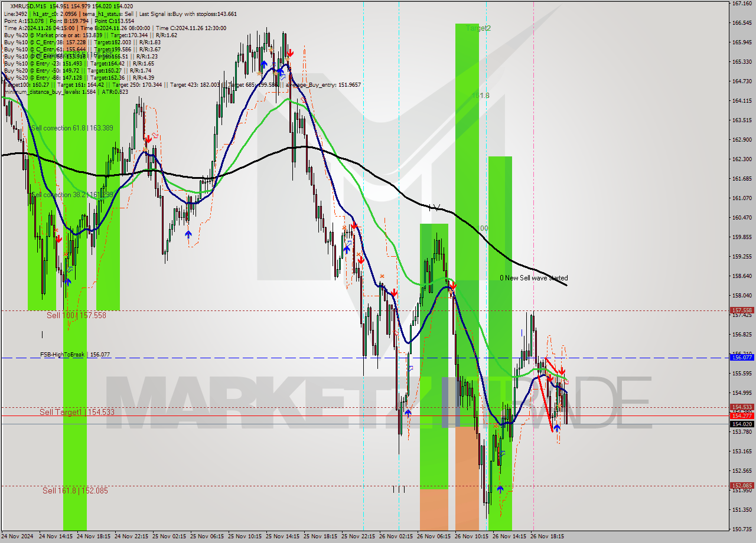
Task: Select the 'Sell correction 61.8 | 163.389' label
Action: (x=72, y=128)
